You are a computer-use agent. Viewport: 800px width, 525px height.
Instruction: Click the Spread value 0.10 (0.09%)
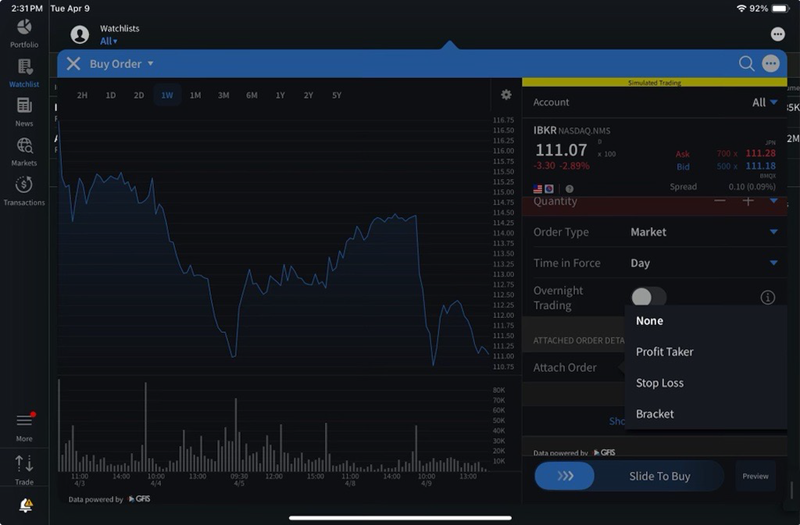752,187
